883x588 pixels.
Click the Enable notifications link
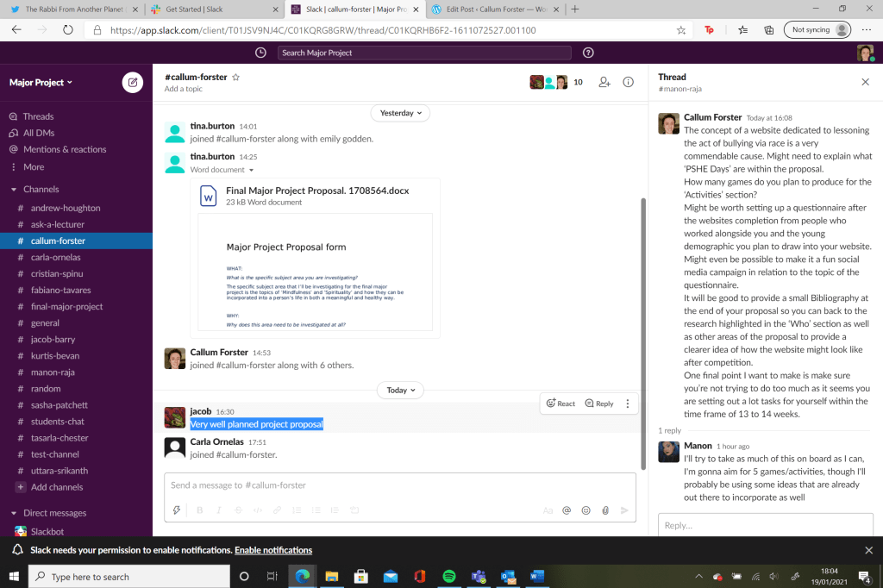(x=273, y=550)
